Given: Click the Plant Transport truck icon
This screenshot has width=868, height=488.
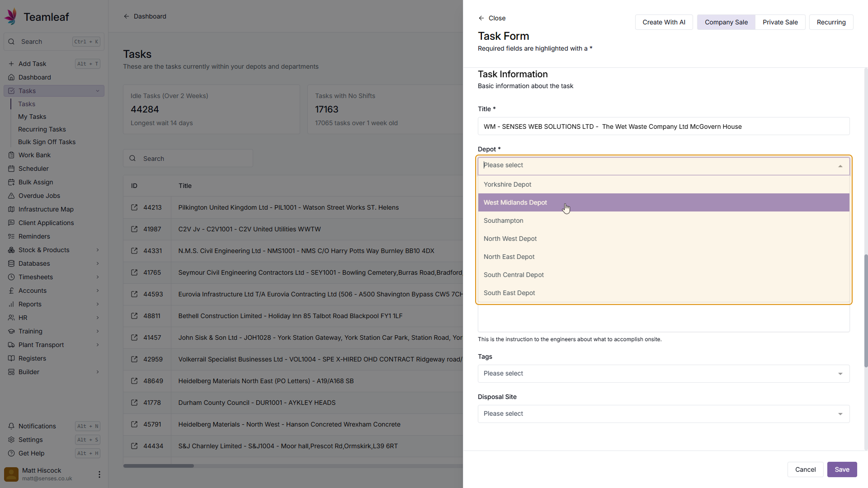Looking at the screenshot, I should pyautogui.click(x=11, y=345).
